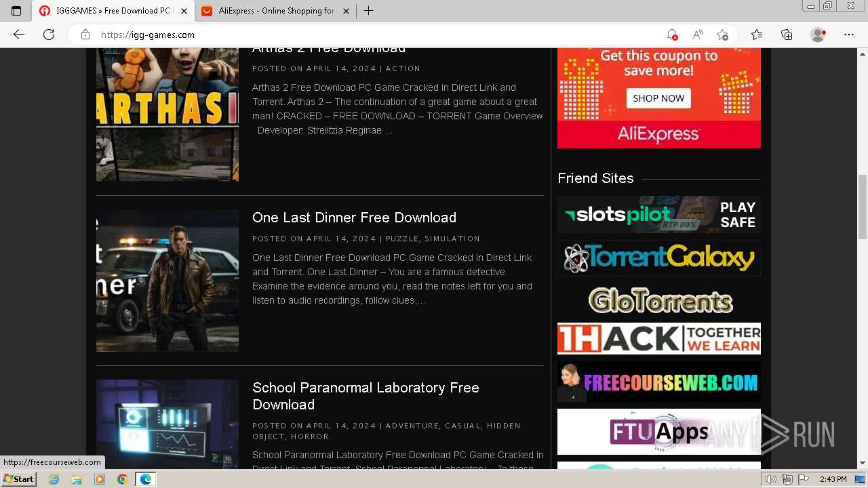This screenshot has height=488, width=868.
Task: Open the TorrentGalaxy banner
Action: coord(659,258)
